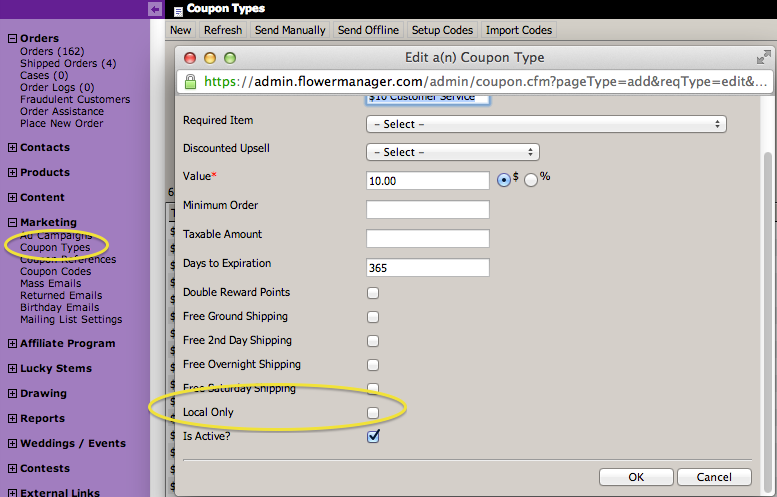Open the Required Item dropdown
777x497 pixels.
[x=546, y=124]
